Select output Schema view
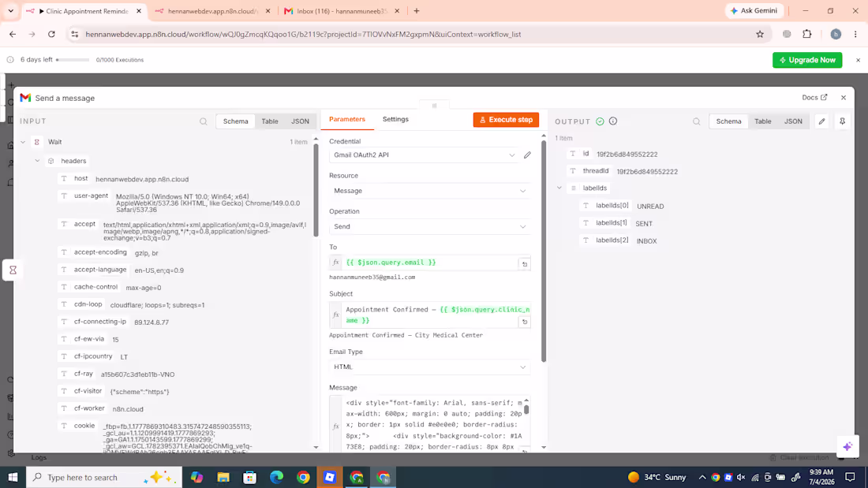This screenshot has width=868, height=488. [x=728, y=121]
